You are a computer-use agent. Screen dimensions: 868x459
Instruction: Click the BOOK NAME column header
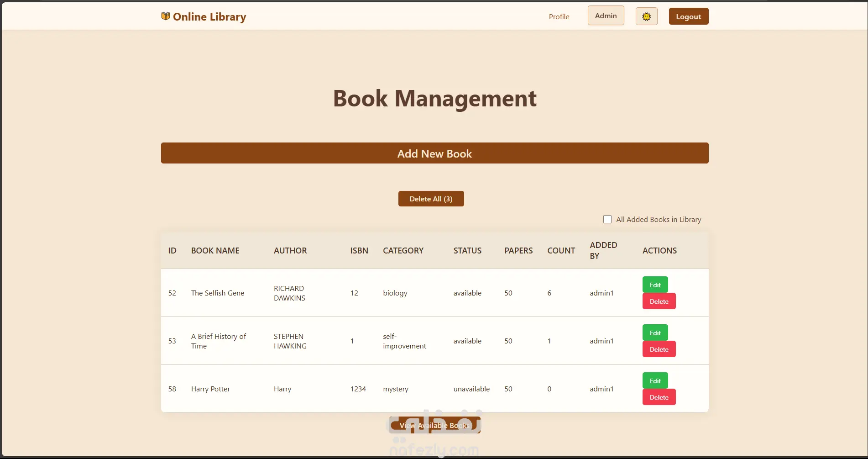(x=215, y=251)
